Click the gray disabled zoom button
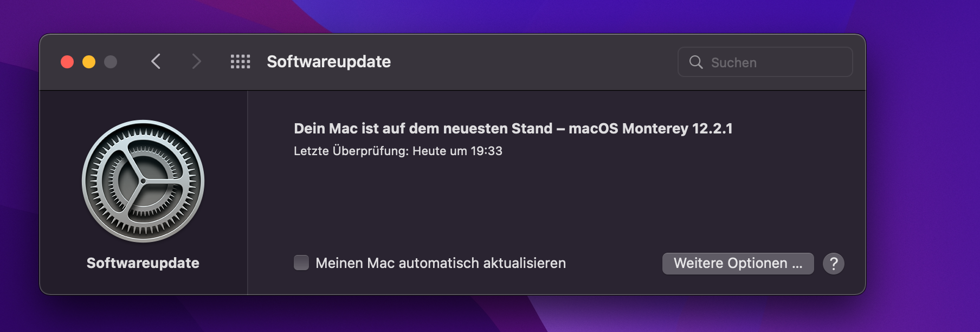 111,62
